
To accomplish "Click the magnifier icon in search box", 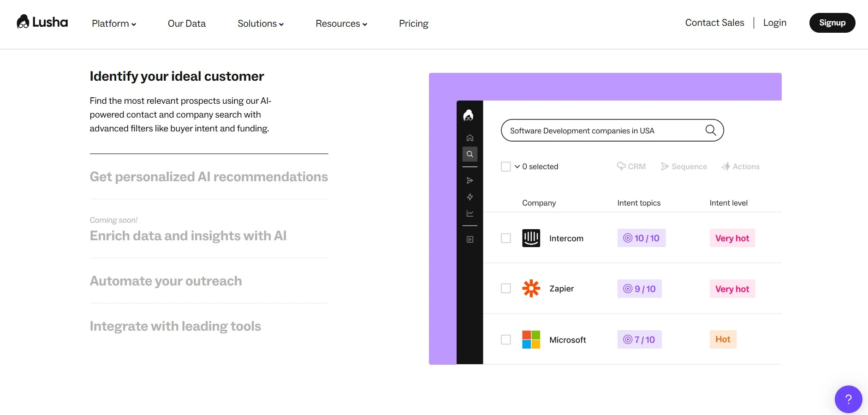I will click(711, 130).
